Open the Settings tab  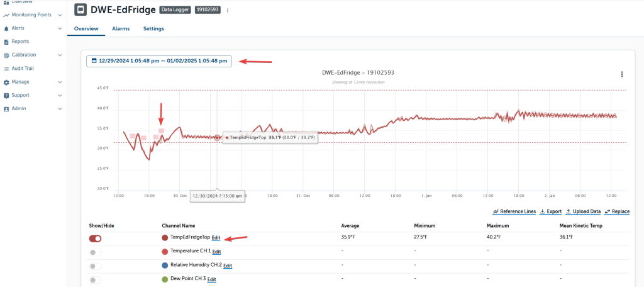click(x=153, y=29)
